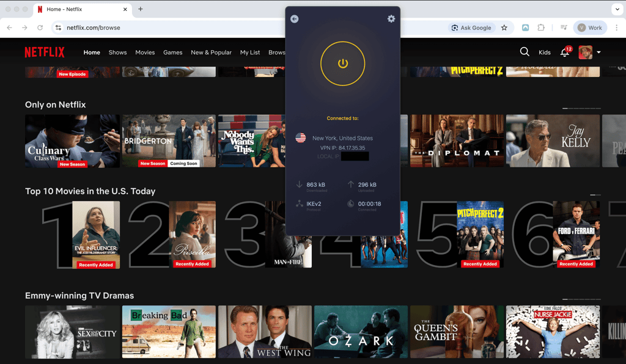
Task: Open Ozark thumbnail
Action: pos(361,332)
